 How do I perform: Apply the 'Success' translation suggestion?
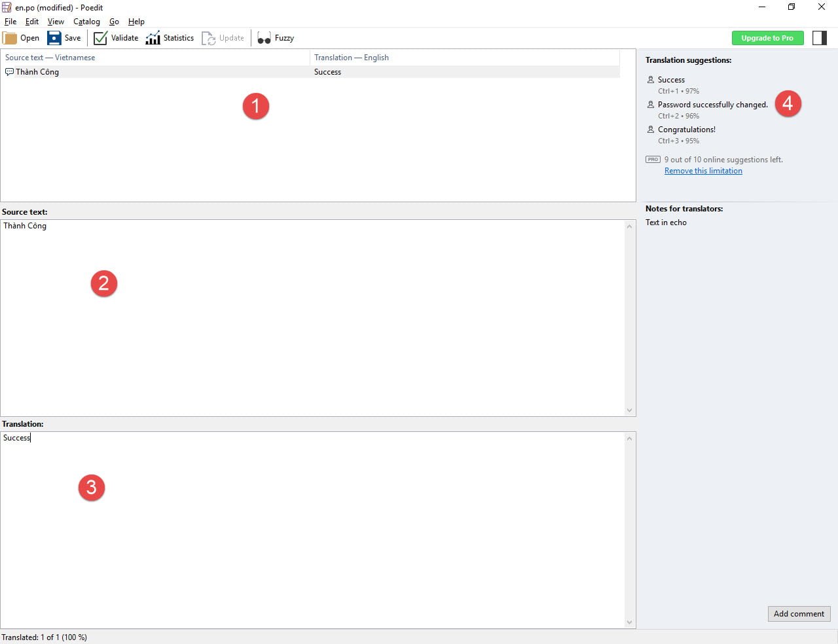[671, 80]
